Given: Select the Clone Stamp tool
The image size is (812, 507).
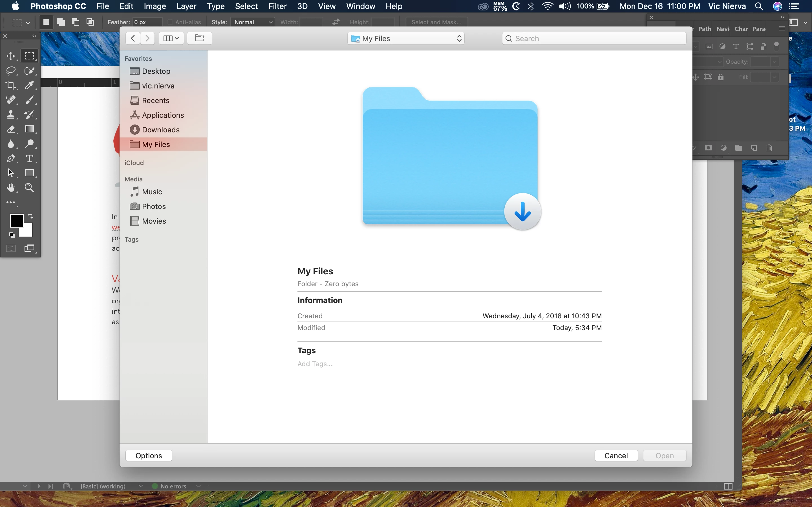Looking at the screenshot, I should point(11,115).
